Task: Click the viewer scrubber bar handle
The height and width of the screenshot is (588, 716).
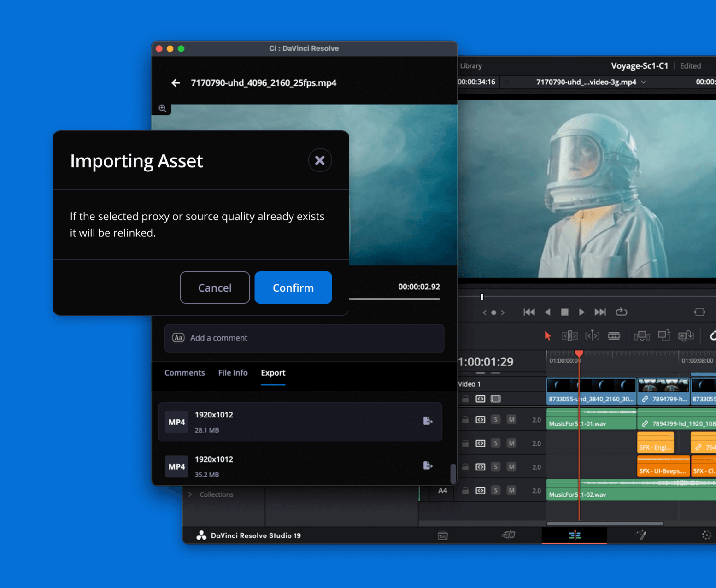Action: (x=482, y=297)
